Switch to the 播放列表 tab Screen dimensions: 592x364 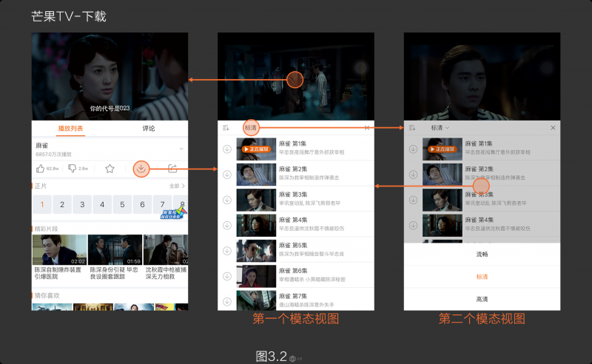[70, 129]
